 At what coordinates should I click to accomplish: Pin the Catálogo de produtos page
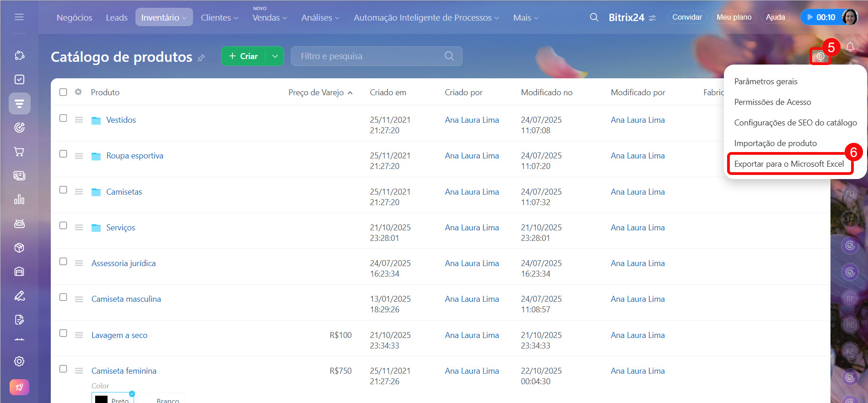point(201,58)
